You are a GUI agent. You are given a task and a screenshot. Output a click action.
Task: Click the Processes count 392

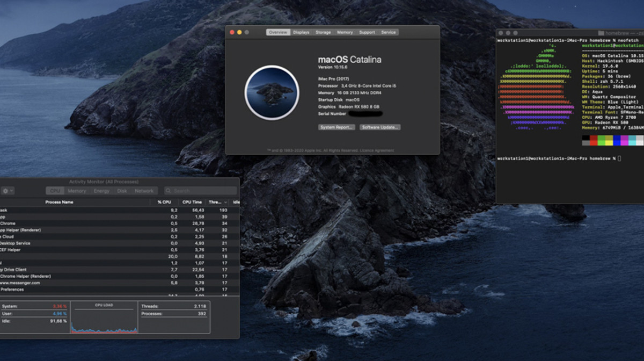(x=201, y=313)
